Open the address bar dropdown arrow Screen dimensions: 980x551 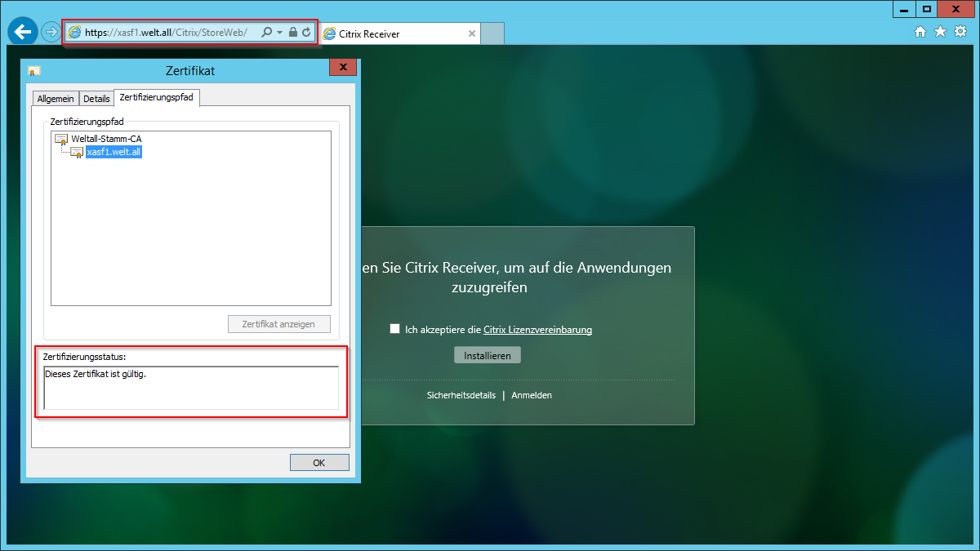coord(280,33)
